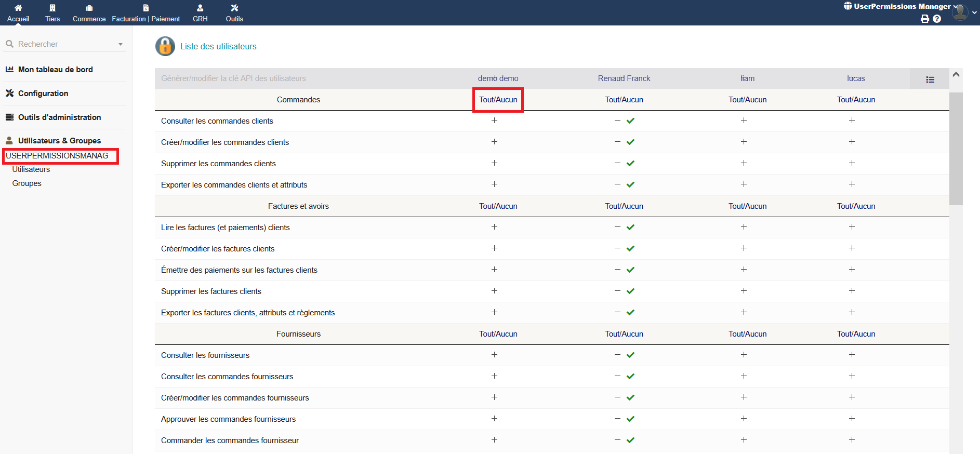The image size is (980, 454).
Task: Open the Commerce briefcase icon
Action: [x=89, y=8]
